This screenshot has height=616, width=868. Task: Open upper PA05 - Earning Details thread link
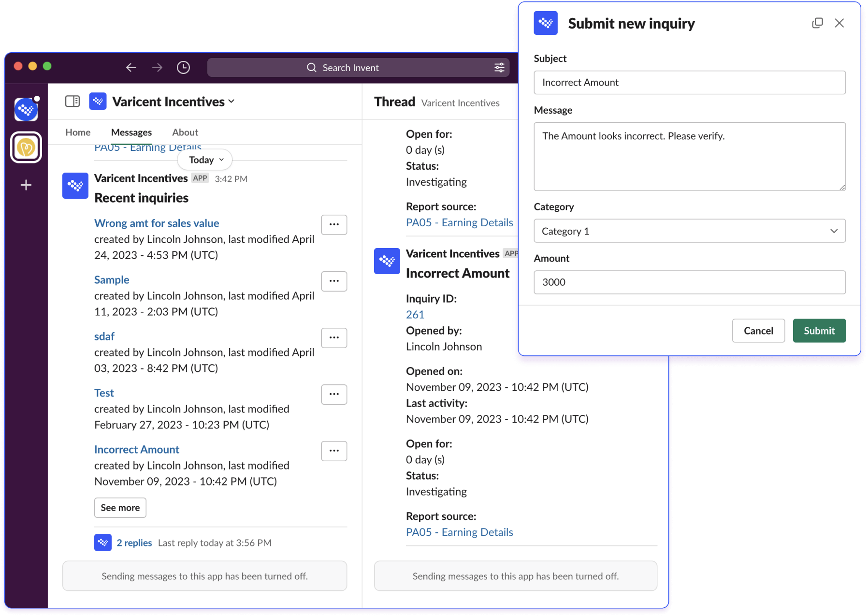click(460, 222)
